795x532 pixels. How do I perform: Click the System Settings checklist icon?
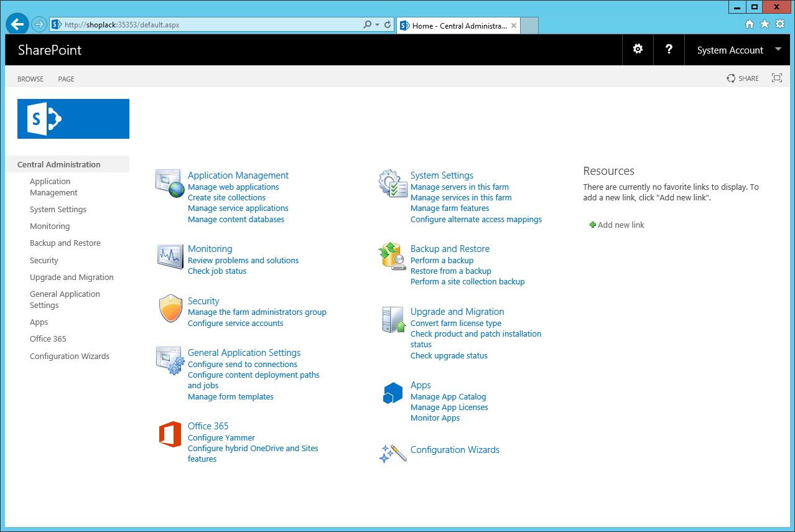(393, 183)
